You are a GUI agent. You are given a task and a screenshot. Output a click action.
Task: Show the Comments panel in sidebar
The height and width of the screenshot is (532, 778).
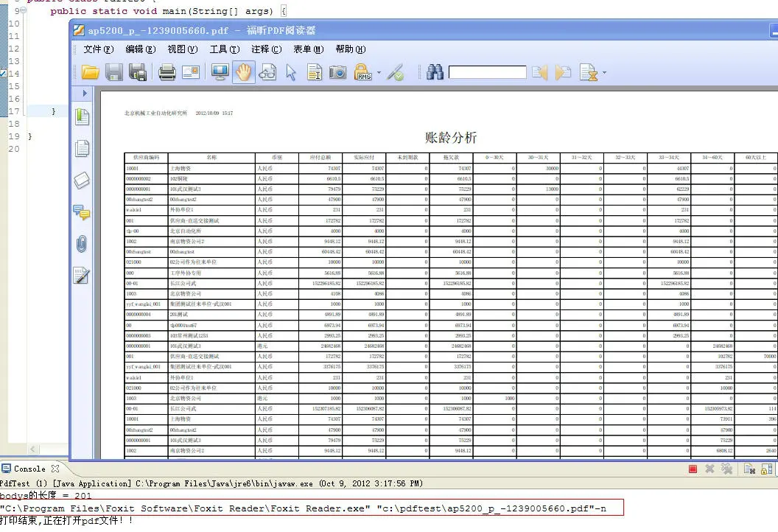(x=82, y=213)
